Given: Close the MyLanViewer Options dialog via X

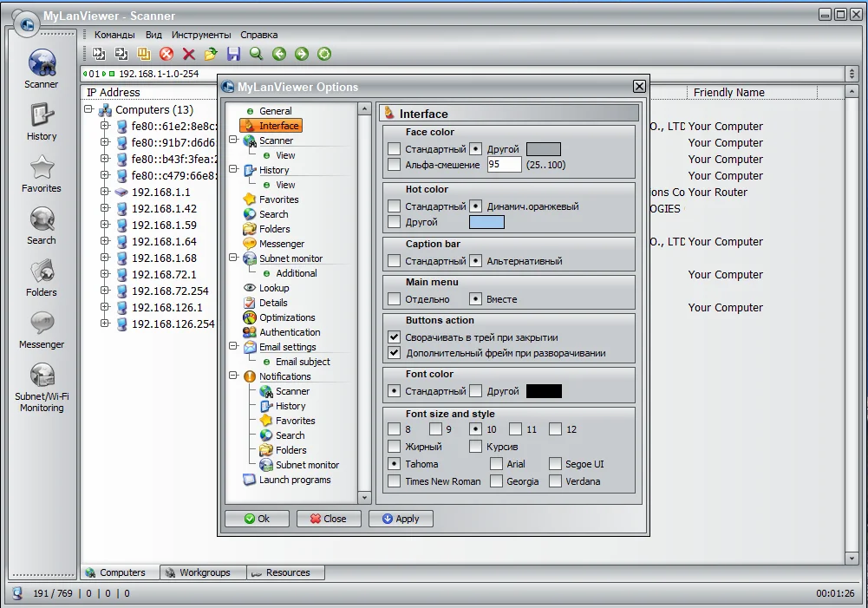Looking at the screenshot, I should pos(639,87).
